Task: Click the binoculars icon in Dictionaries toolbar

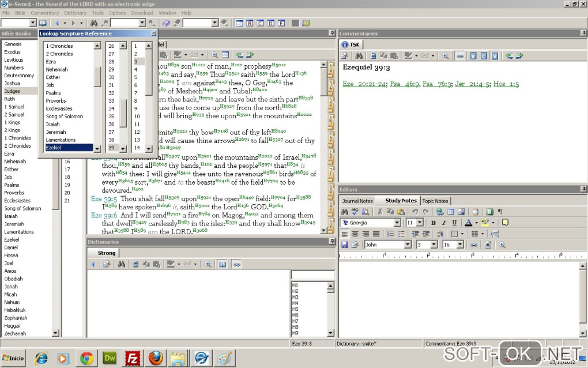Action: click(121, 264)
